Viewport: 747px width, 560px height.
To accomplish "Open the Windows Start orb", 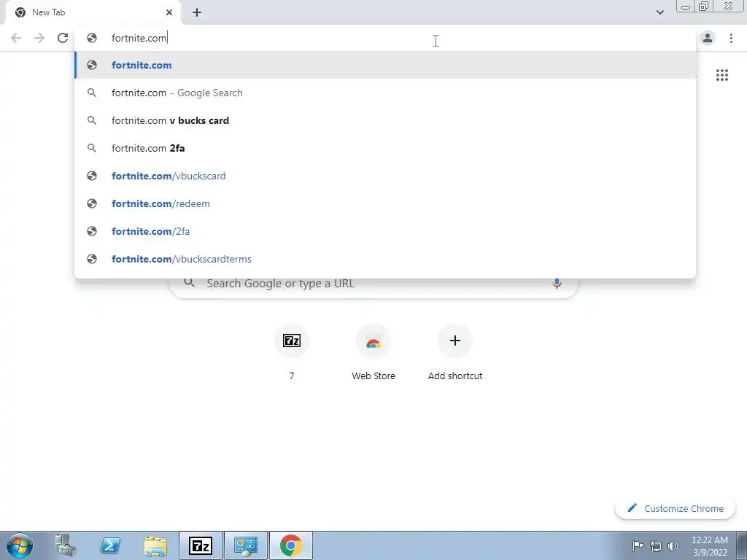I will point(20,545).
